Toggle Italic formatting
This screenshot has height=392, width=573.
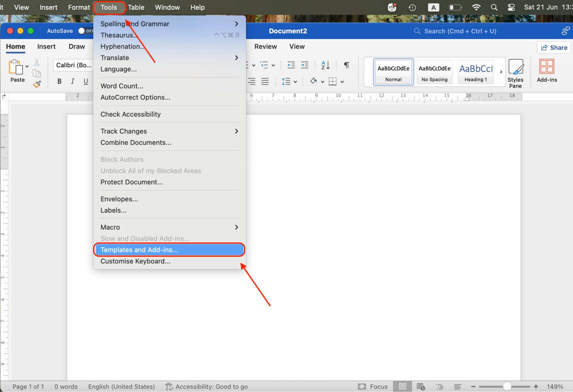coord(72,81)
